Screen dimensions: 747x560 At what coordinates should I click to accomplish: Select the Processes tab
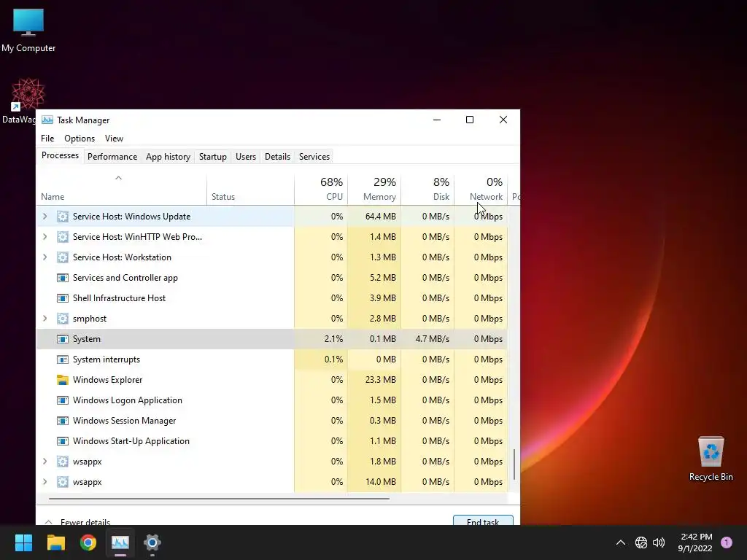[x=60, y=156]
